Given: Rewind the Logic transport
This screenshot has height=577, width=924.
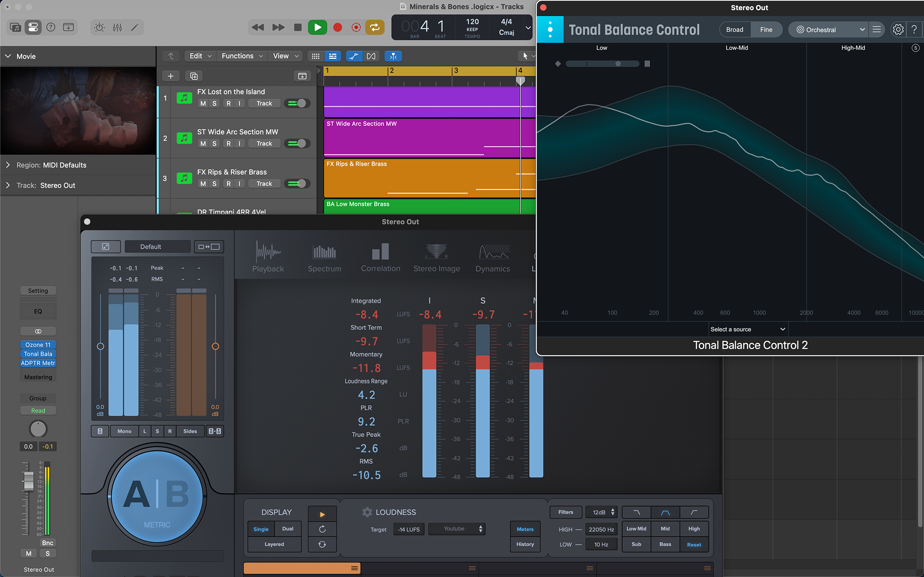Looking at the screenshot, I should click(x=257, y=27).
